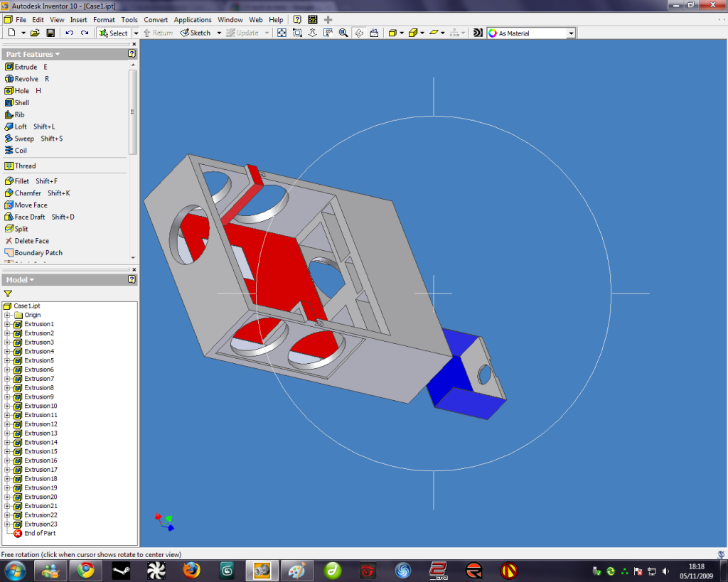Click the Help Topics question mark icon

[297, 19]
